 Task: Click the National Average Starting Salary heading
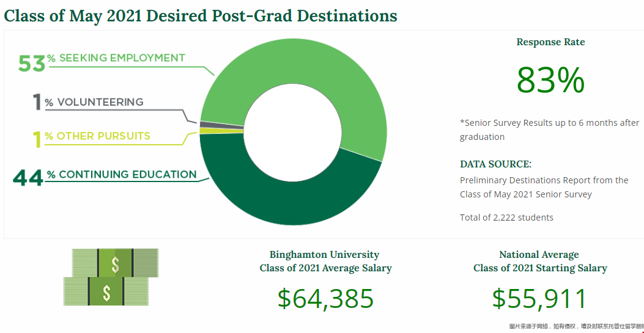[x=540, y=262]
